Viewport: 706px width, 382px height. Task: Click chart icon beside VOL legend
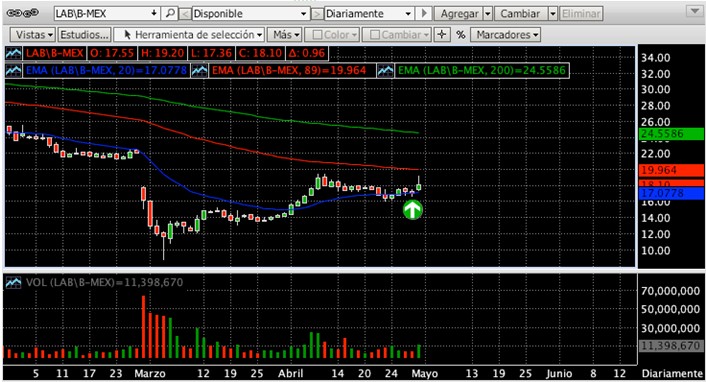[14, 282]
